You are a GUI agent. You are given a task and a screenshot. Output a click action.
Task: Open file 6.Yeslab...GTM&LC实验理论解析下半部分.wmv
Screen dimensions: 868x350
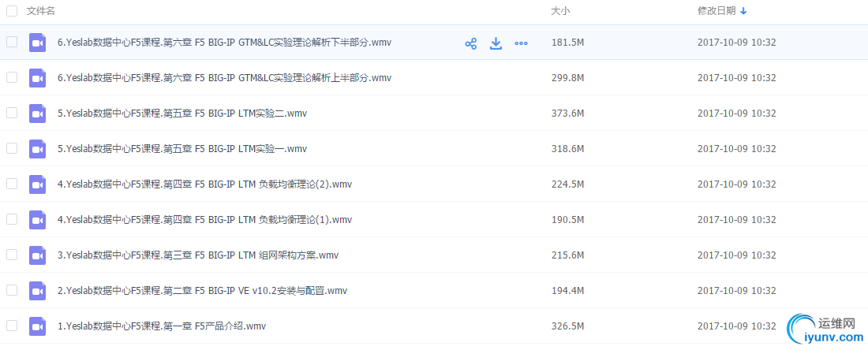(224, 43)
